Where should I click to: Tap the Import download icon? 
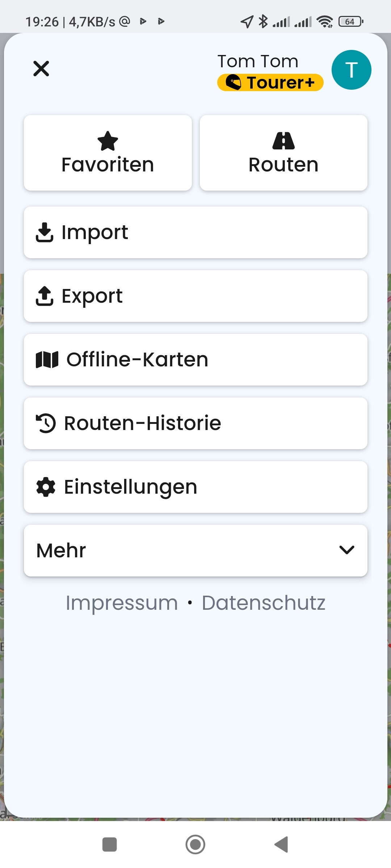click(45, 232)
